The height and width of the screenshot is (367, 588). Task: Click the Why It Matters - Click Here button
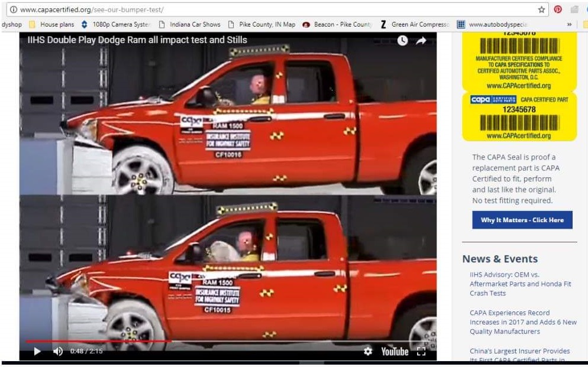tap(522, 220)
